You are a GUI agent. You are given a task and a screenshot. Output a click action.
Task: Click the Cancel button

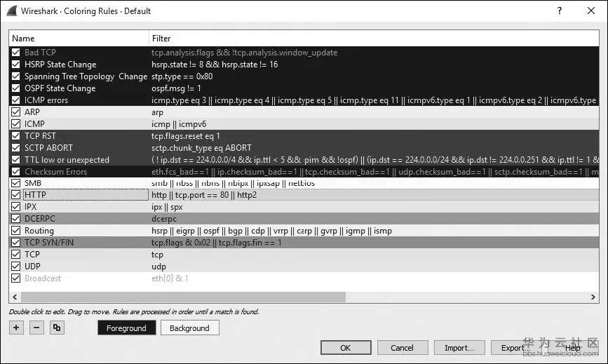coord(402,348)
